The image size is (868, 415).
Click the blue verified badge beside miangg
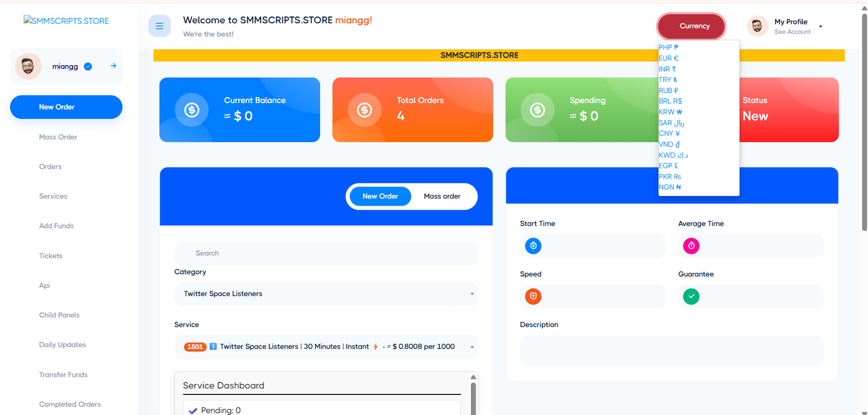point(88,67)
